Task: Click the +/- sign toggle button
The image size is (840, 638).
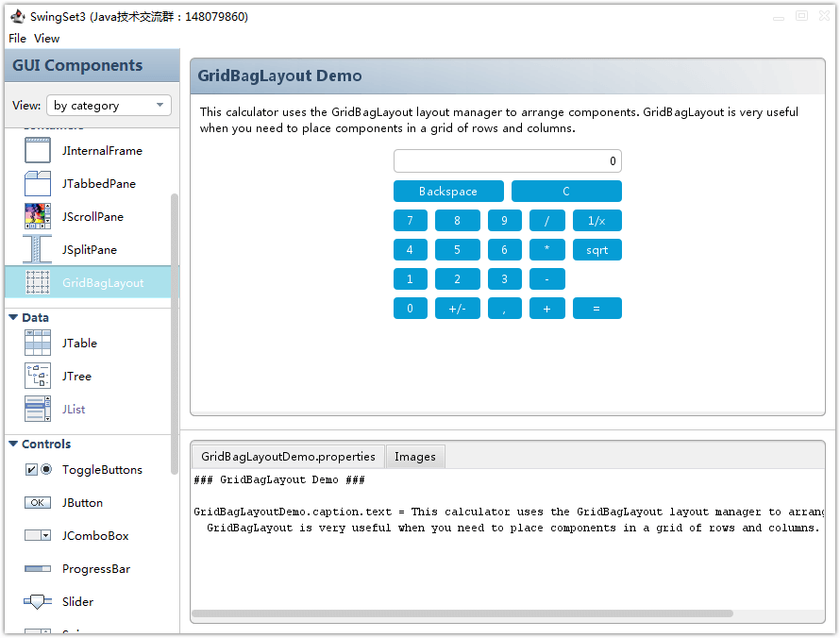Action: click(458, 308)
